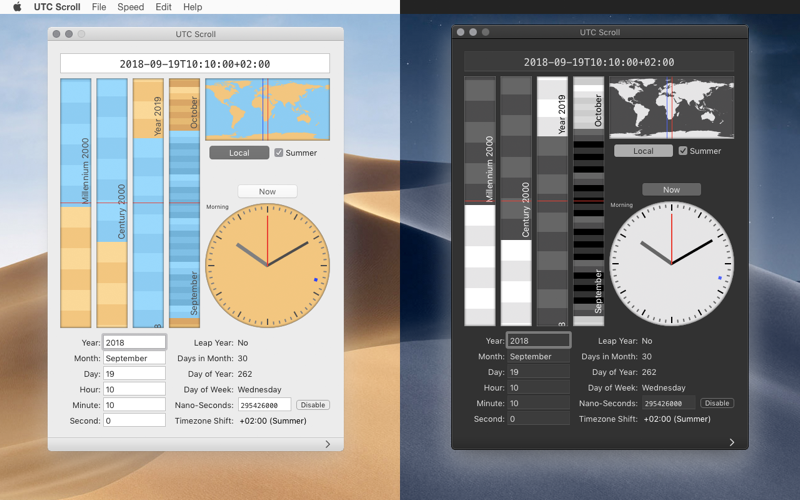Click Now button in light window
Viewport: 800px width, 500px height.
(267, 191)
